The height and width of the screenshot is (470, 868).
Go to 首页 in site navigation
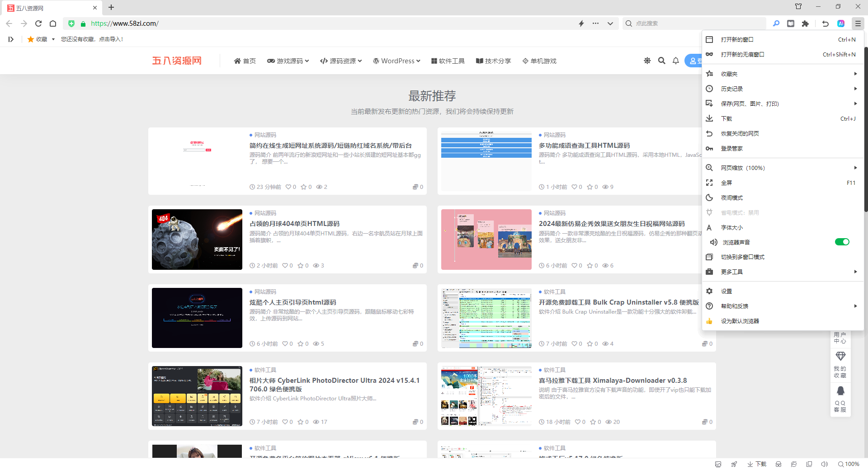point(245,61)
